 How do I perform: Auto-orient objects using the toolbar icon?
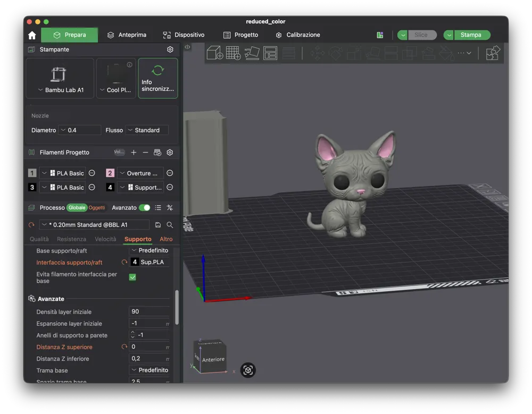[x=252, y=53]
